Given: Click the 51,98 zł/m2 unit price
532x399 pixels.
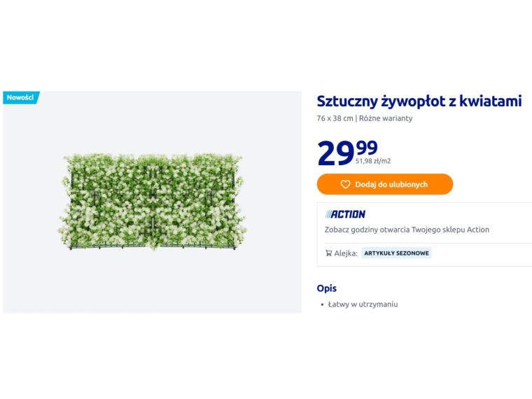Looking at the screenshot, I should [373, 161].
